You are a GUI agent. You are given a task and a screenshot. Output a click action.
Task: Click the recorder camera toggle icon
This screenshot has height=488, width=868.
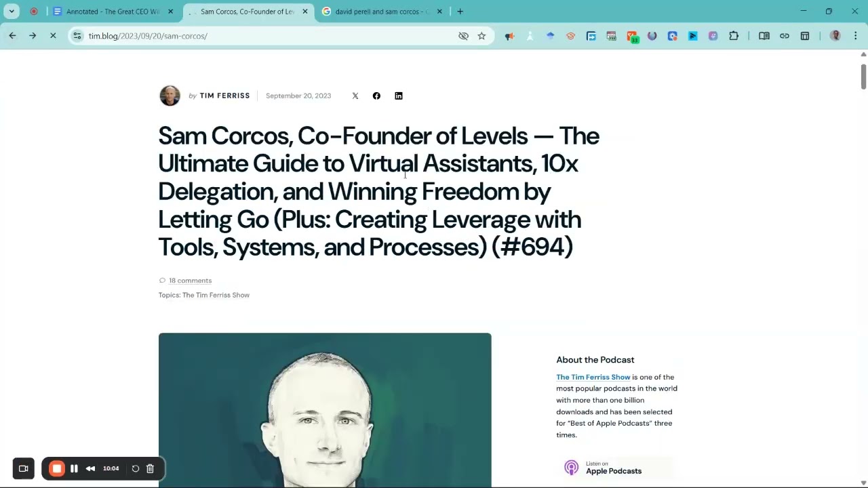pos(23,468)
